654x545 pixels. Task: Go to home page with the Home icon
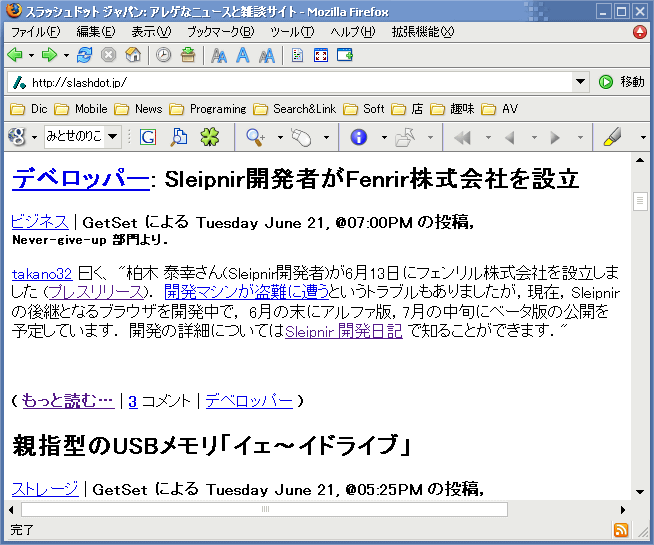[133, 55]
